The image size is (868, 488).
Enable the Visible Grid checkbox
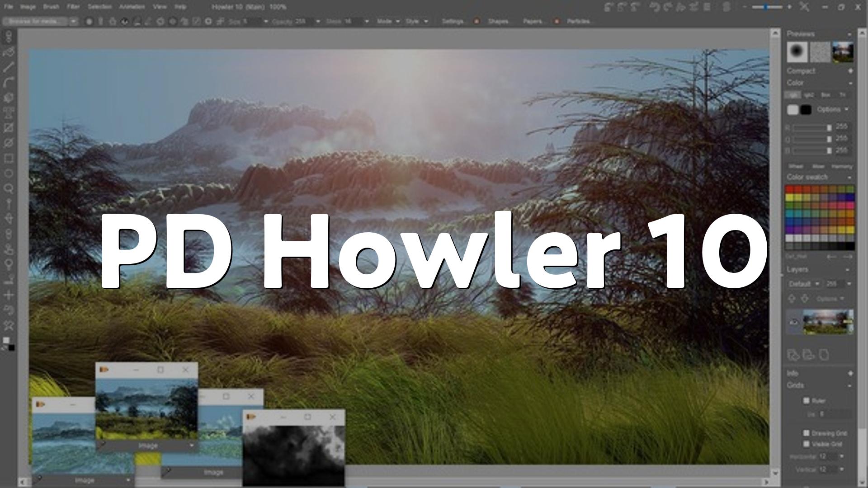click(806, 444)
